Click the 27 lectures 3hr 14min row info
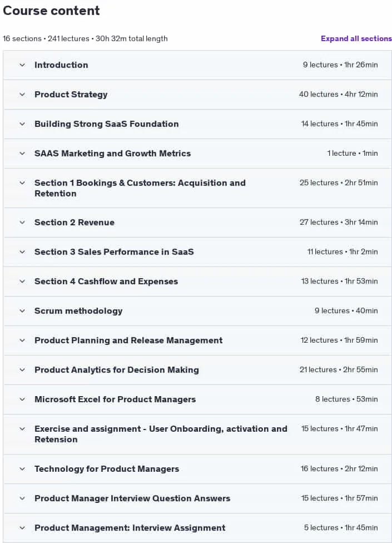Image resolution: width=392 pixels, height=543 pixels. pyautogui.click(x=339, y=223)
